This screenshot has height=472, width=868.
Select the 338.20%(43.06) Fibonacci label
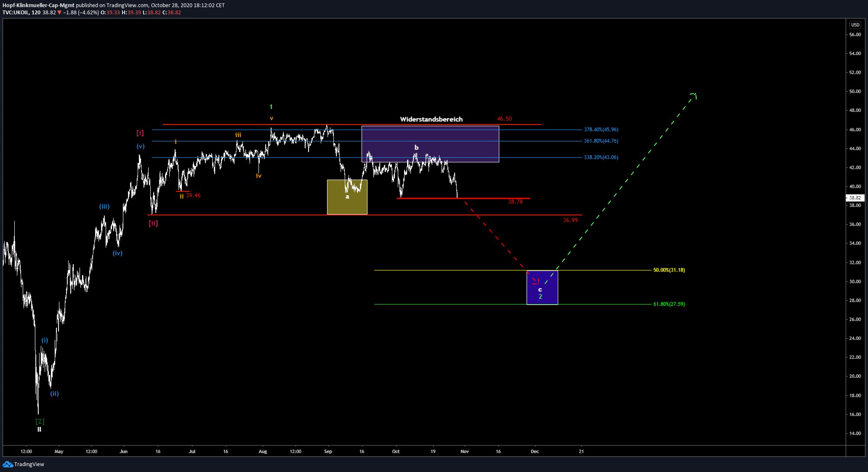(x=601, y=157)
